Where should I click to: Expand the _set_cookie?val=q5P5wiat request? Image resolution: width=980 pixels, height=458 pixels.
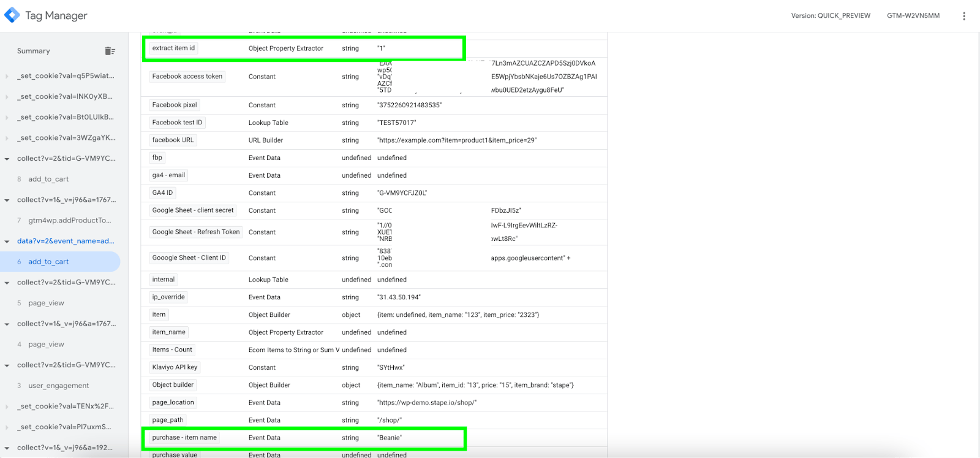(x=7, y=76)
